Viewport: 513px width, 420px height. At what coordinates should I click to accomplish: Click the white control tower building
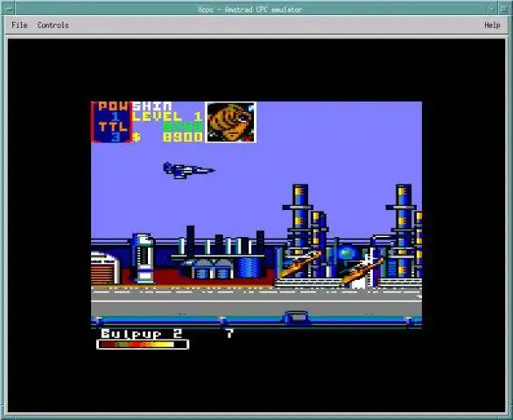143,258
